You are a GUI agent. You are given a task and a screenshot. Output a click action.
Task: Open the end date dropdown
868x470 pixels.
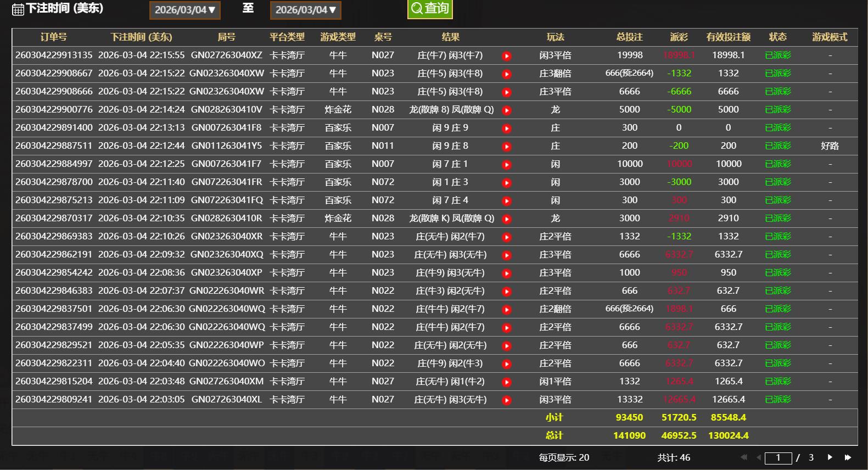pos(305,10)
